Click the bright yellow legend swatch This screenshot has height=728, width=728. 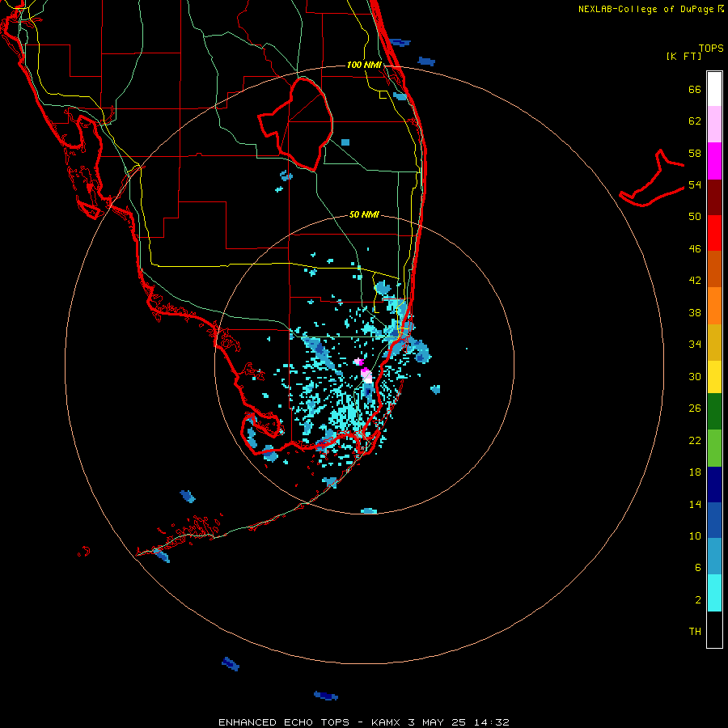(714, 377)
